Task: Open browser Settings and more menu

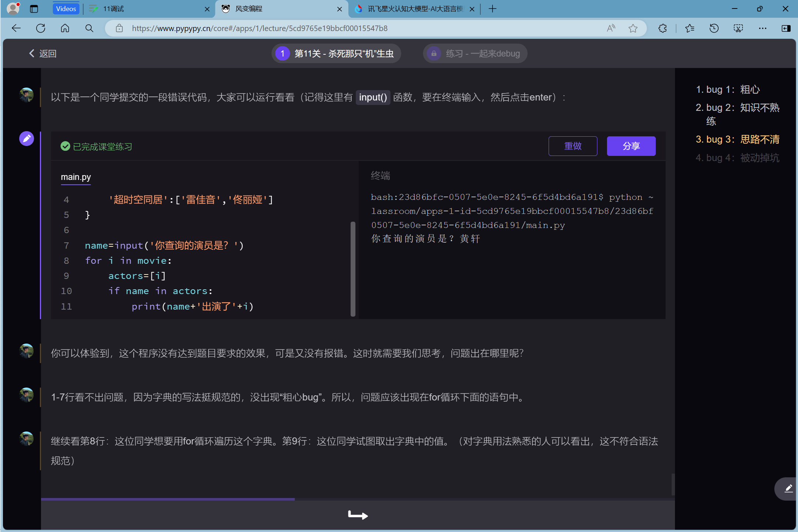Action: point(763,28)
